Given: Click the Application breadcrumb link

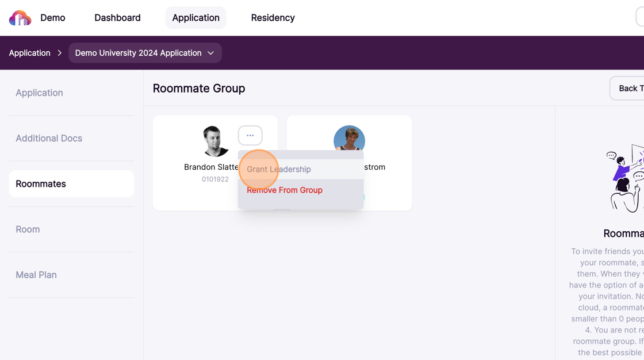Looking at the screenshot, I should point(29,52).
